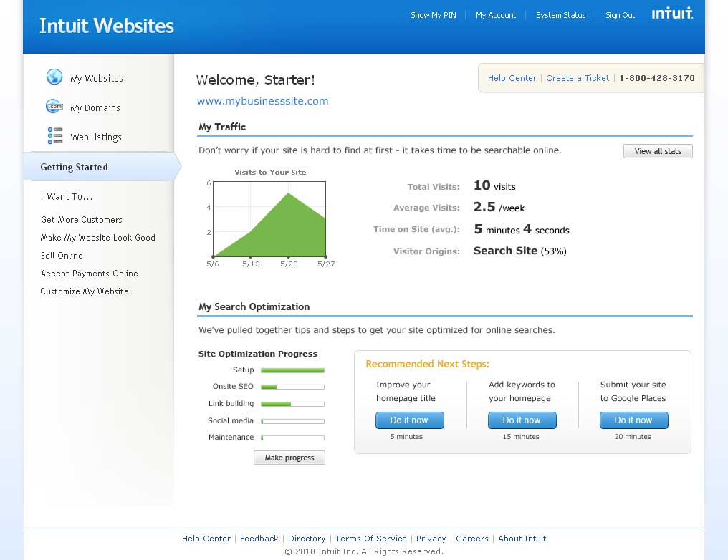The image size is (728, 560).
Task: Click the Recommended Next Steps heading
Action: (x=427, y=364)
